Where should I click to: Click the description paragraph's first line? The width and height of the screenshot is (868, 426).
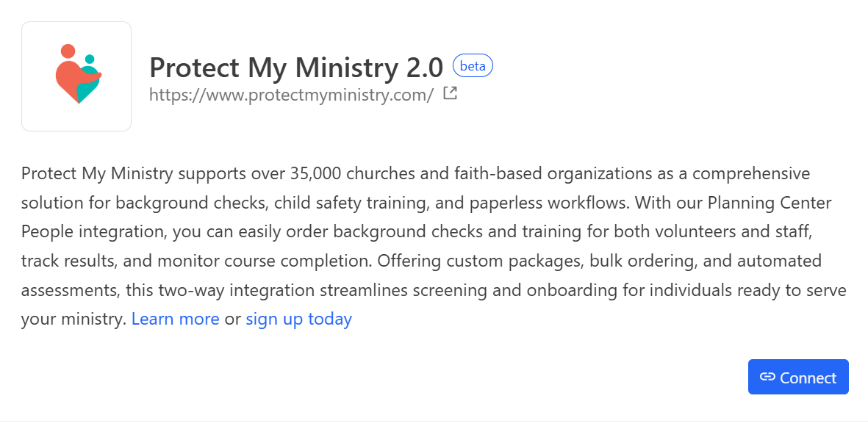[416, 174]
